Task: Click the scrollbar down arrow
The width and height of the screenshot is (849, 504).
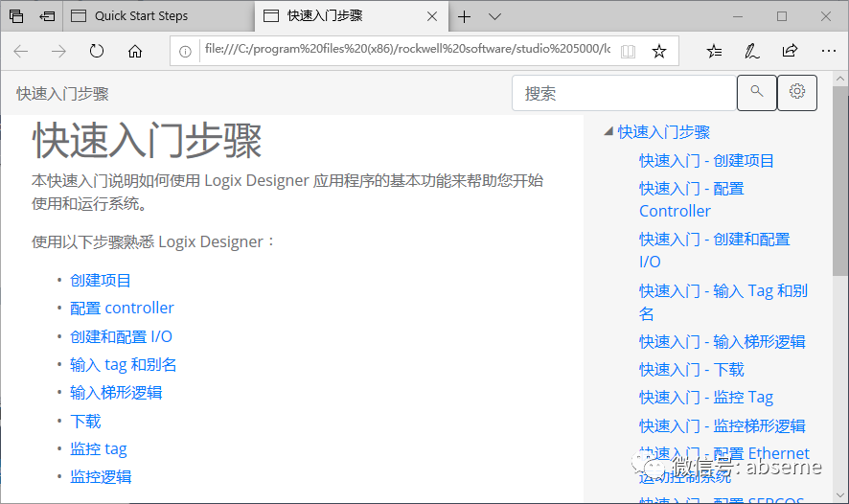Action: click(x=839, y=494)
